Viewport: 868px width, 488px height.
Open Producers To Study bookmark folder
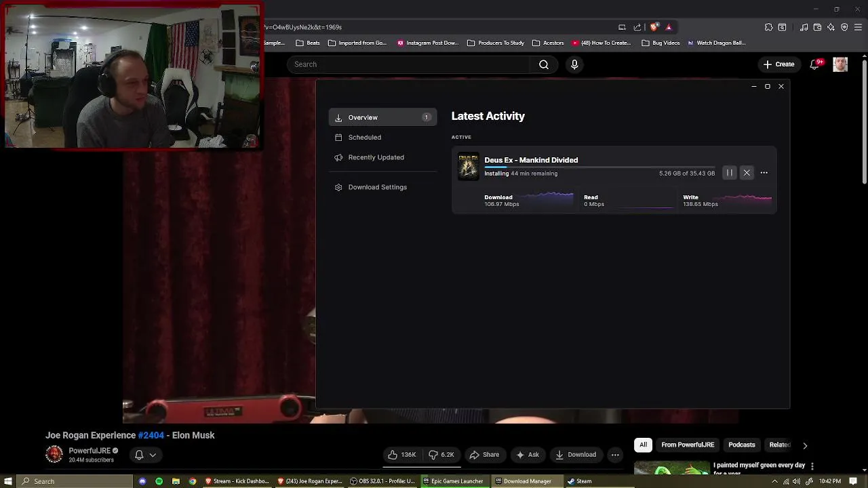tap(495, 43)
